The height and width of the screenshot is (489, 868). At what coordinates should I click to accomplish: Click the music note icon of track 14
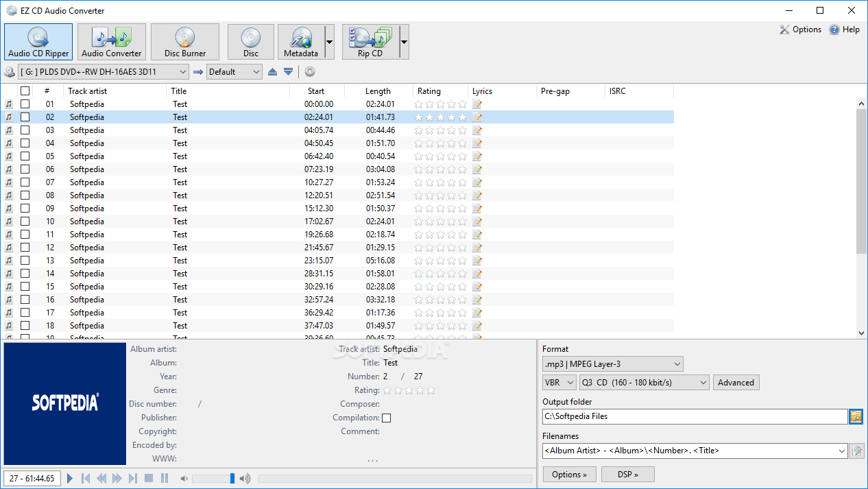pyautogui.click(x=9, y=274)
